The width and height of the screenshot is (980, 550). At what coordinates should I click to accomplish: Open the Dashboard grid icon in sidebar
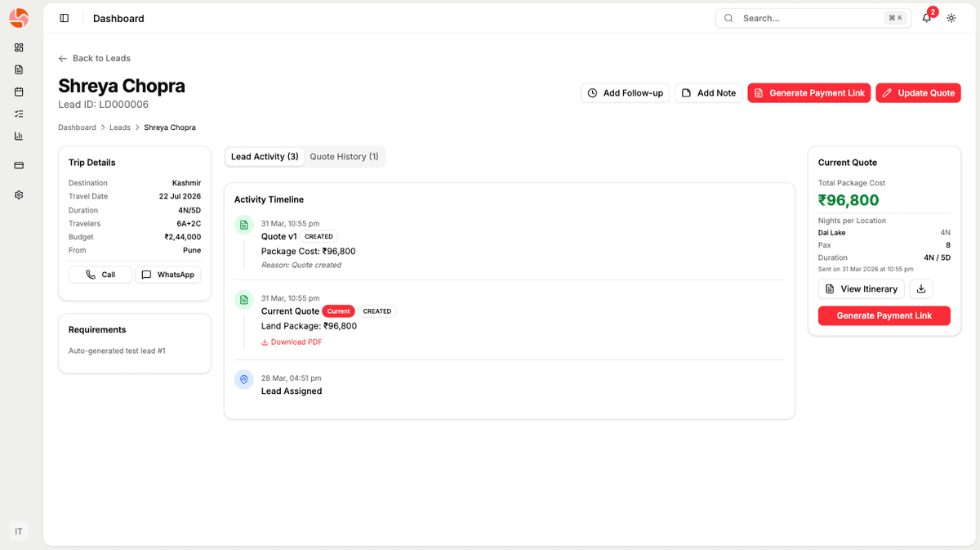pyautogui.click(x=19, y=47)
